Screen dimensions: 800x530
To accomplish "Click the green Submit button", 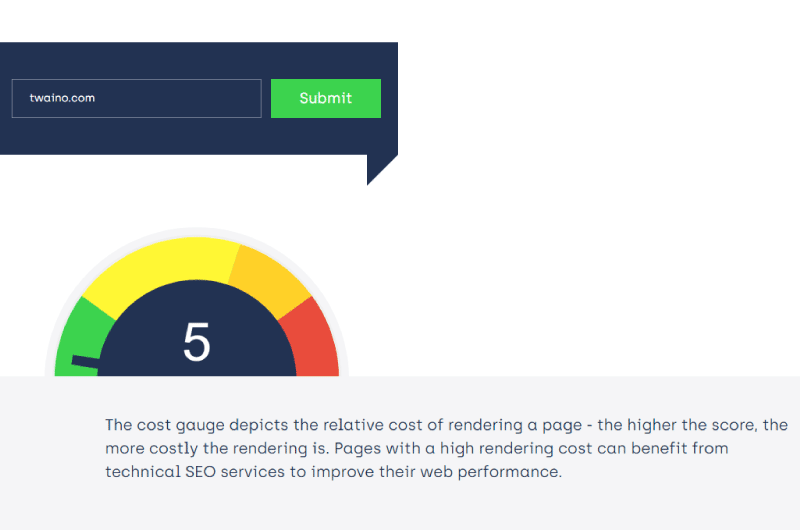I will coord(326,98).
